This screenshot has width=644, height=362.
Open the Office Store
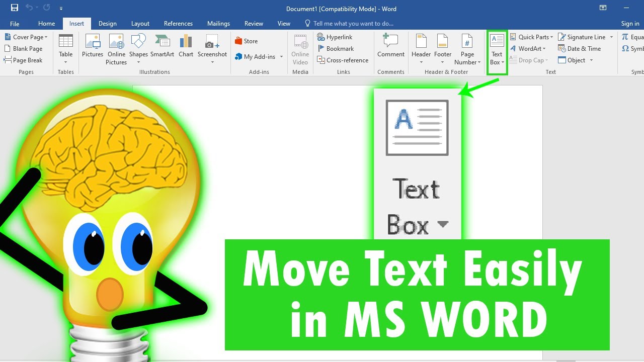[x=247, y=41]
